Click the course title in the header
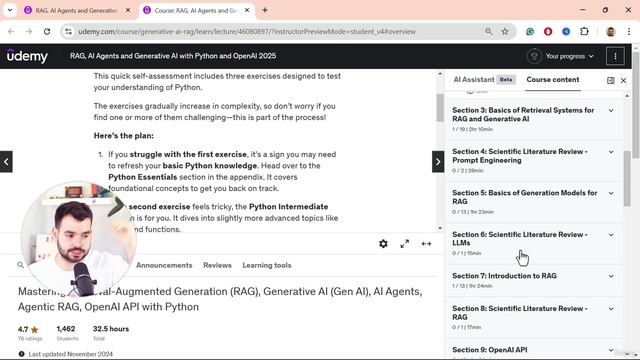 (x=173, y=56)
